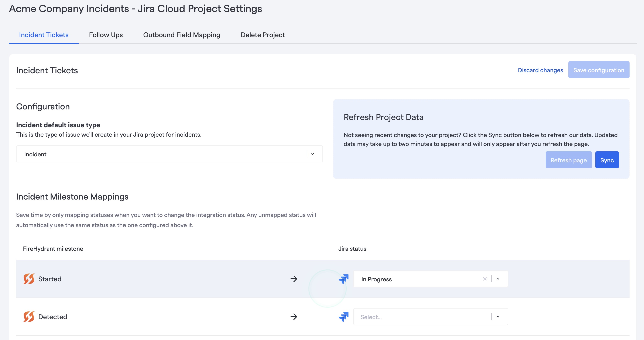Open the Detected Jira status dropdown arrow

tap(498, 316)
